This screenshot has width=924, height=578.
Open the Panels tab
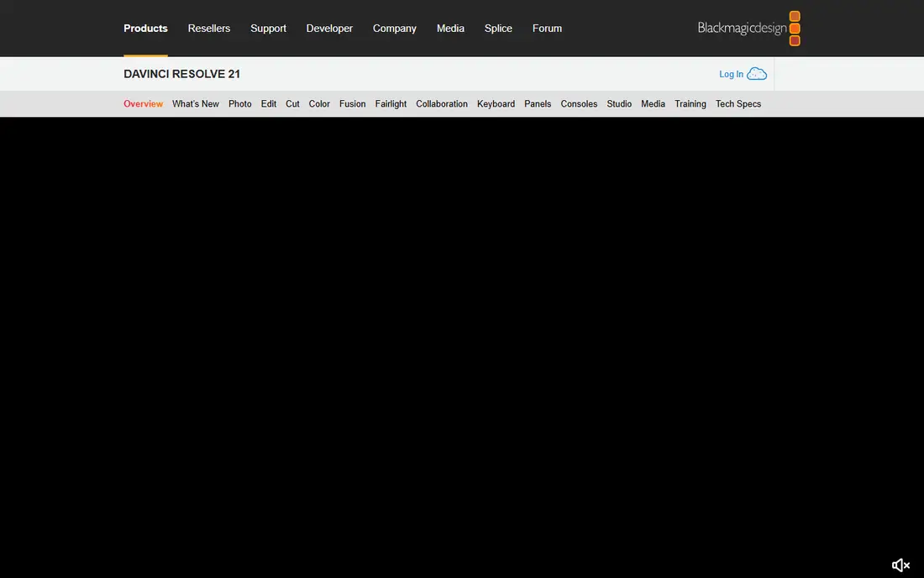pos(538,103)
